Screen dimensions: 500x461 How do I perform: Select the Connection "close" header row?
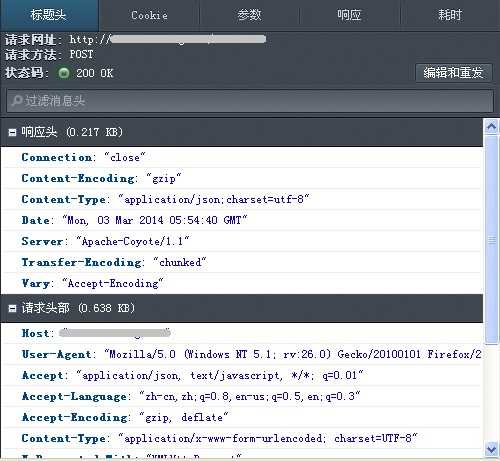242,157
